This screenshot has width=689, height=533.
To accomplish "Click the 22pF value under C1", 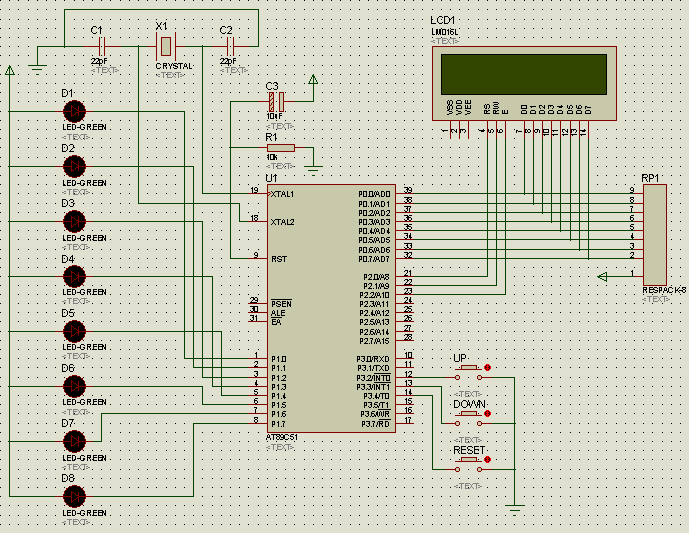I will (x=99, y=61).
